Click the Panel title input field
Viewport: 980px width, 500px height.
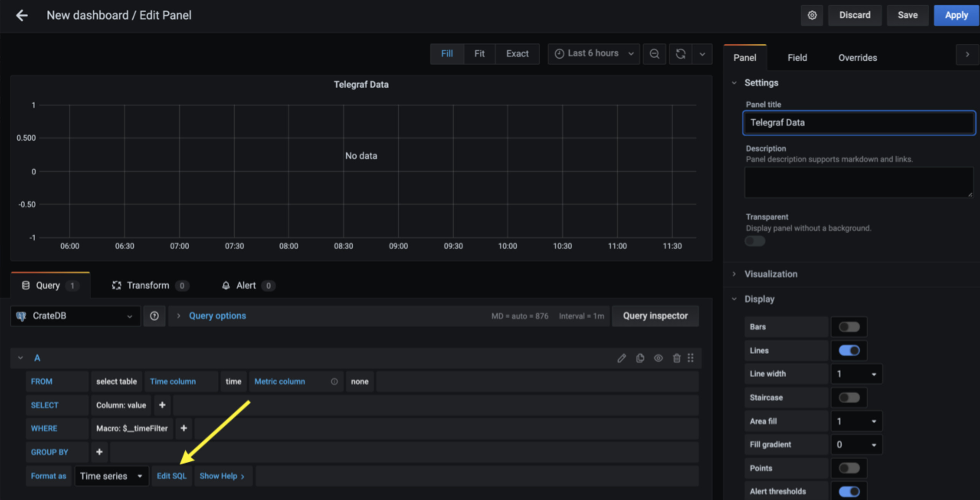click(859, 123)
